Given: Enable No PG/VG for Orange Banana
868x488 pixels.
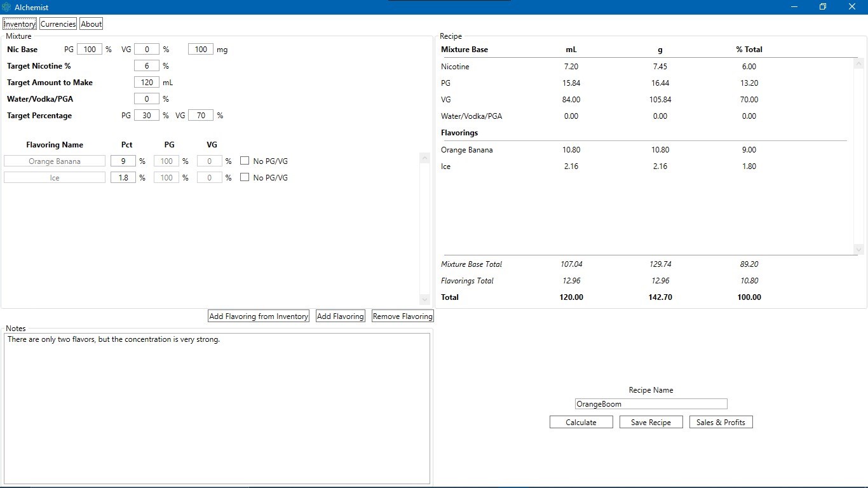Looking at the screenshot, I should 245,161.
